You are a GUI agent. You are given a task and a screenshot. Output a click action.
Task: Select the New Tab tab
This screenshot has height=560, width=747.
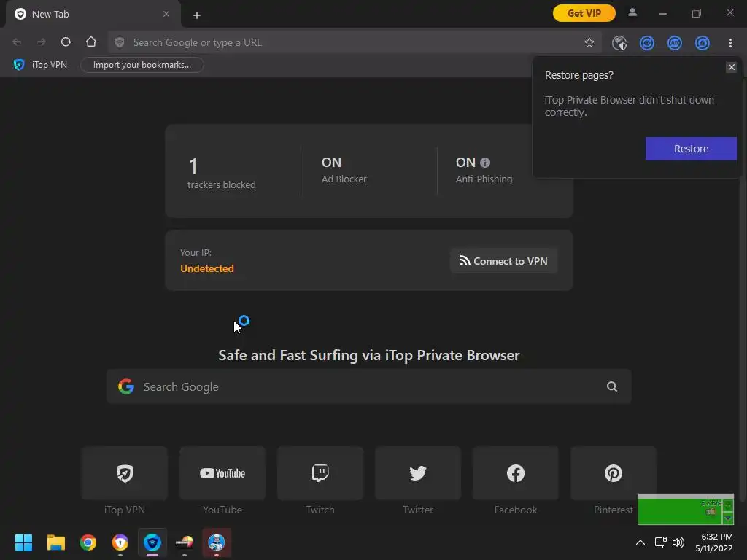tap(93, 15)
